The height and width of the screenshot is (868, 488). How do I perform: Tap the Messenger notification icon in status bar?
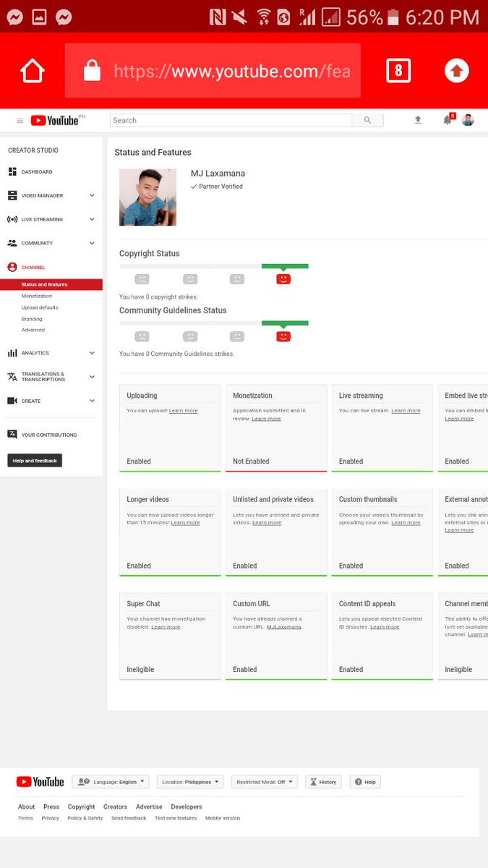(13, 17)
